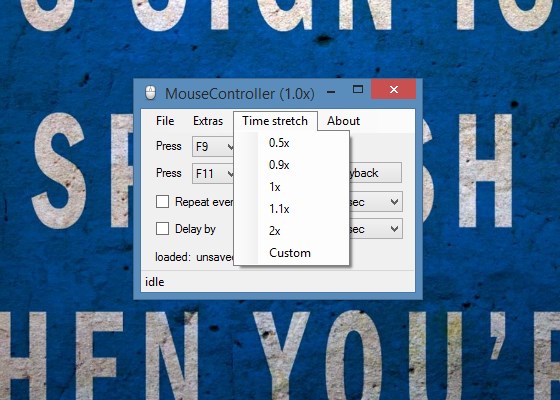Close the MouseController window

394,89
